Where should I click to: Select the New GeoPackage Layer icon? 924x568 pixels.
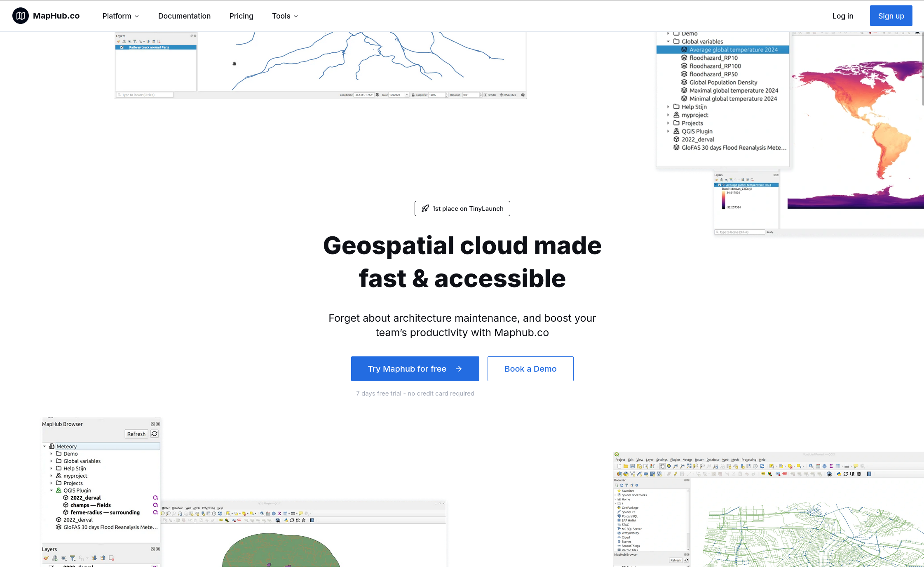click(x=626, y=474)
